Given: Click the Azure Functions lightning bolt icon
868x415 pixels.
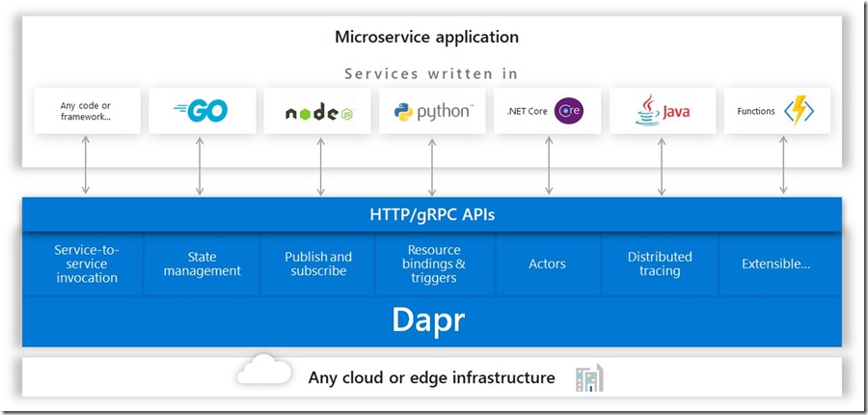Looking at the screenshot, I should point(799,111).
